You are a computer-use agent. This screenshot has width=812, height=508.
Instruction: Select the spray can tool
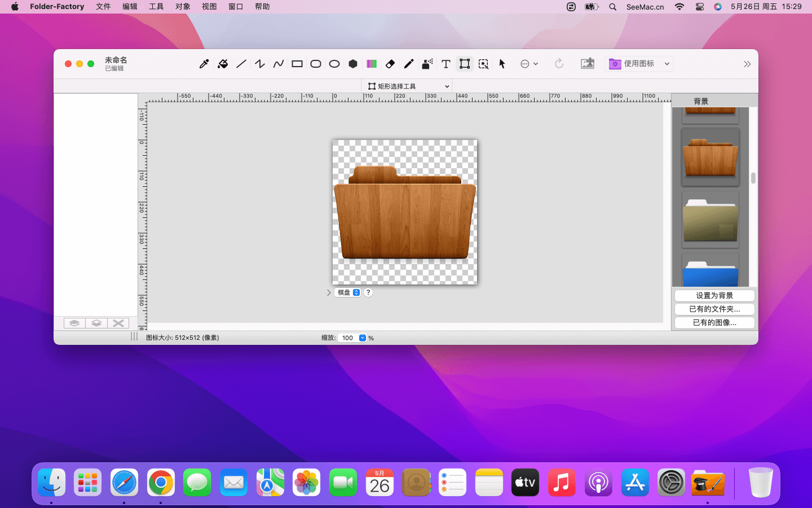[427, 64]
